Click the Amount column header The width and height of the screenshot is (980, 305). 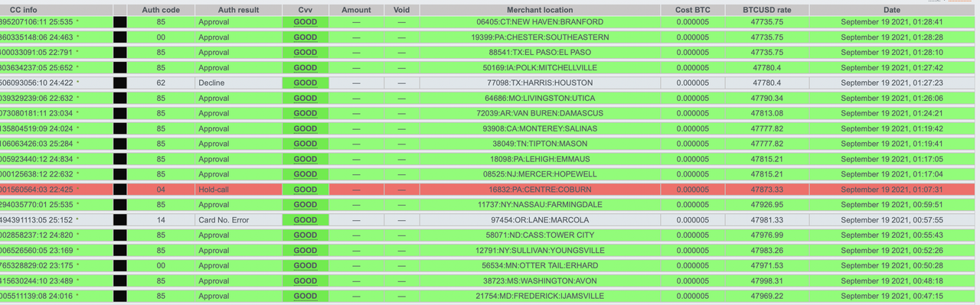click(x=356, y=10)
